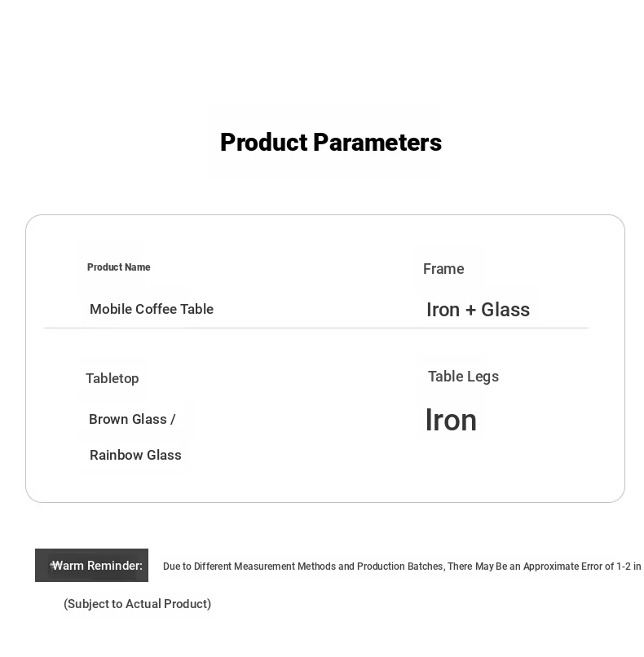Screen dimensions: 644x657
Task: Select the Product Name label
Action: pos(118,267)
